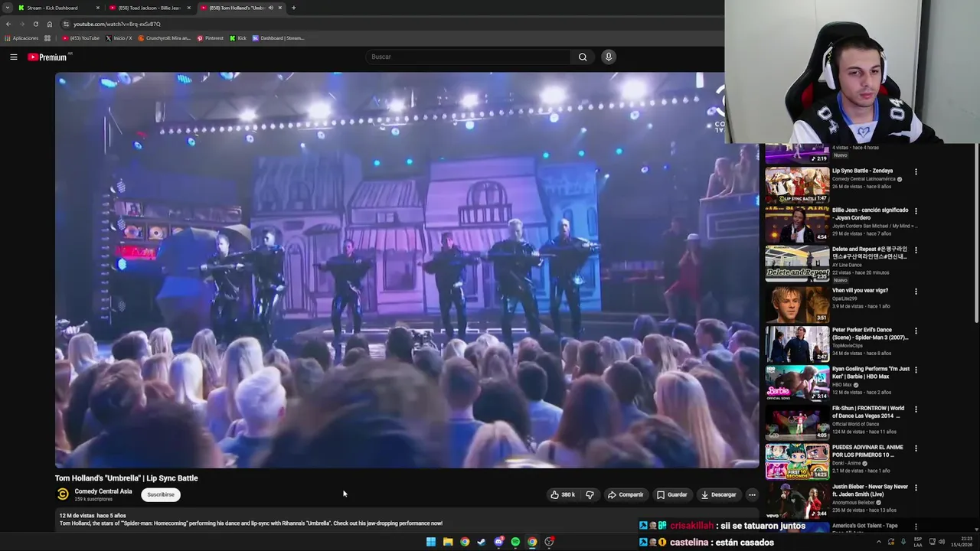Click the search magnifier button
The width and height of the screenshot is (980, 551).
tap(583, 57)
